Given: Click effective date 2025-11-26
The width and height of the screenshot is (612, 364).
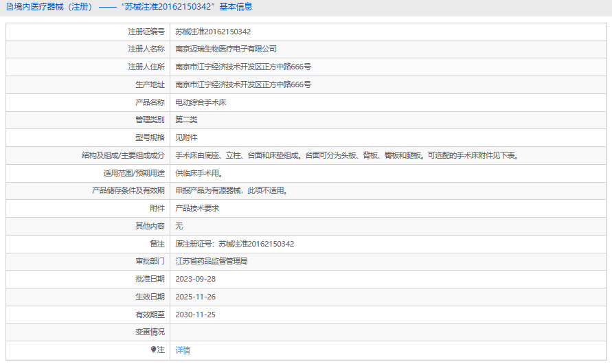Looking at the screenshot, I should tap(195, 297).
